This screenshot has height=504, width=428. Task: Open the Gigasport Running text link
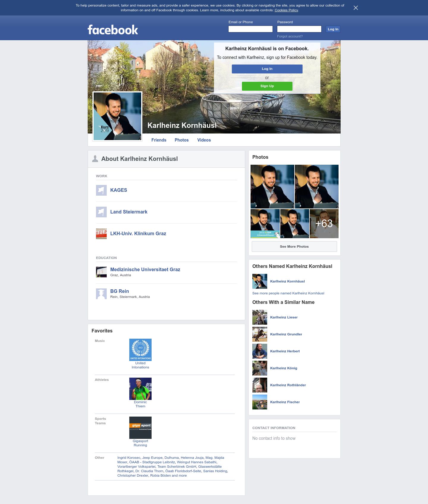[140, 443]
